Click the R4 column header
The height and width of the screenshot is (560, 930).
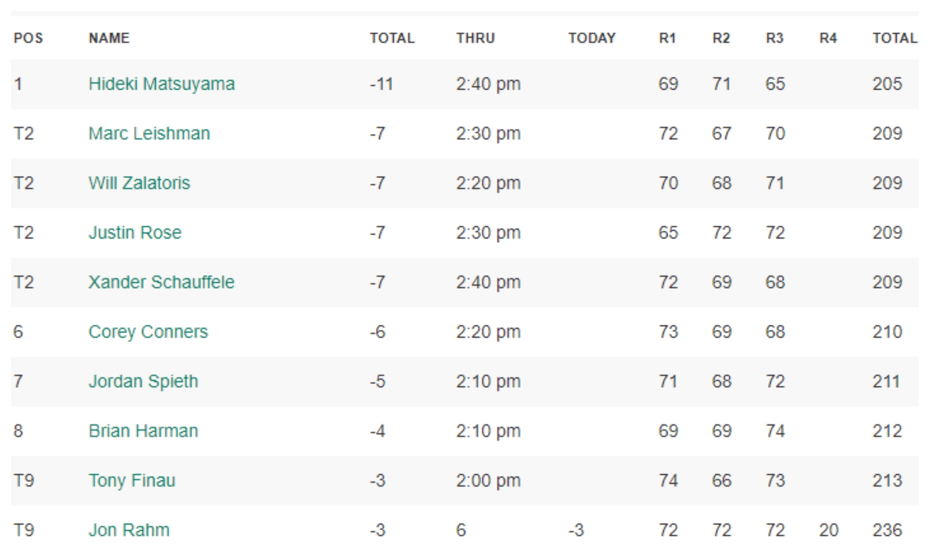click(828, 38)
